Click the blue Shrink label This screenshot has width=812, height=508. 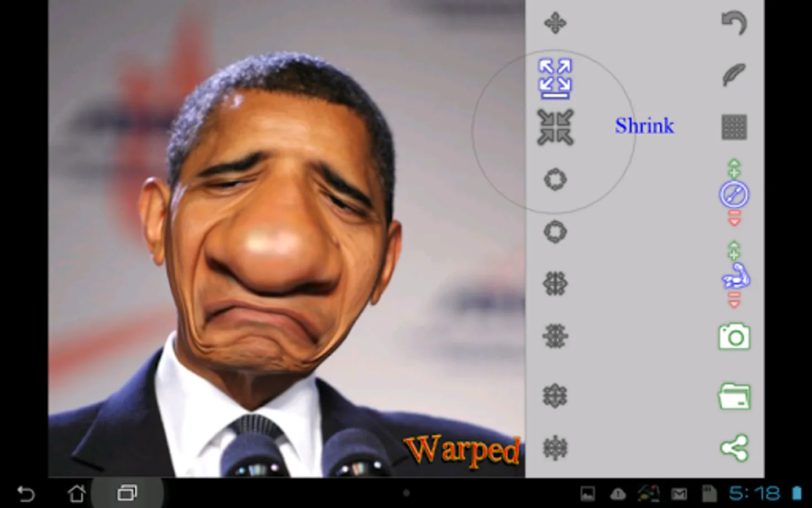(644, 125)
